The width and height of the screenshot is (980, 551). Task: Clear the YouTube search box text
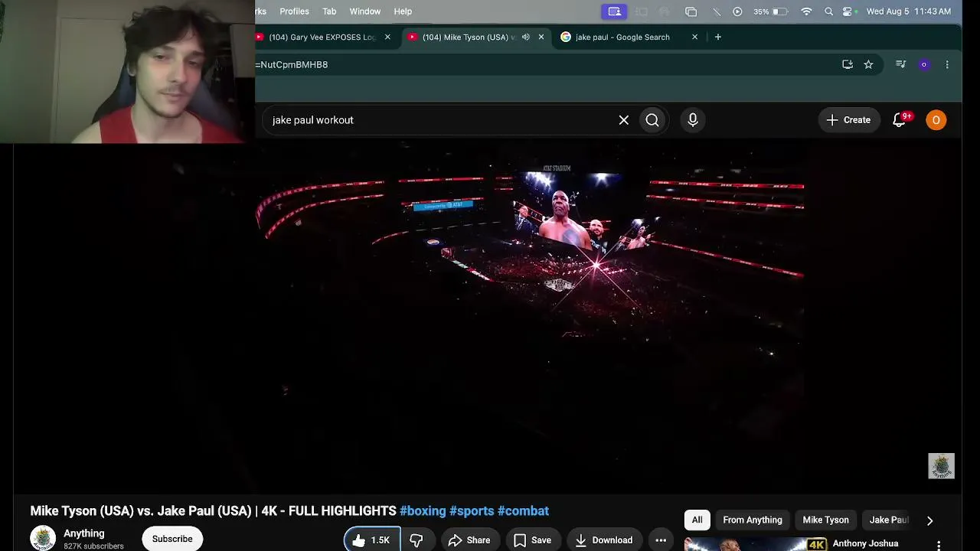[624, 120]
